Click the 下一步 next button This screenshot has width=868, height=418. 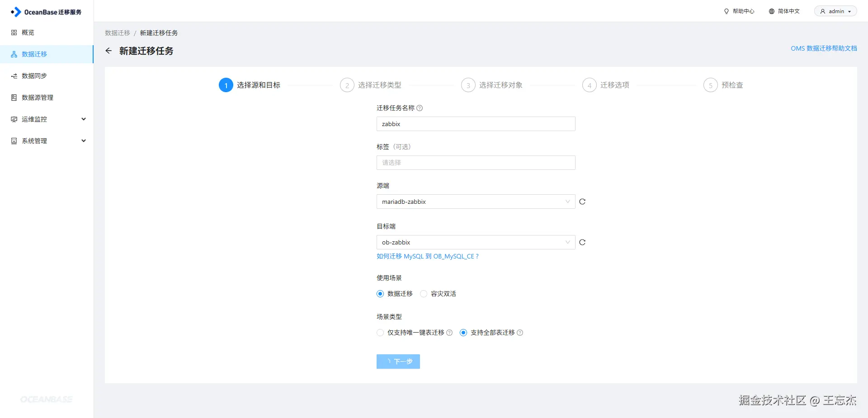click(398, 362)
